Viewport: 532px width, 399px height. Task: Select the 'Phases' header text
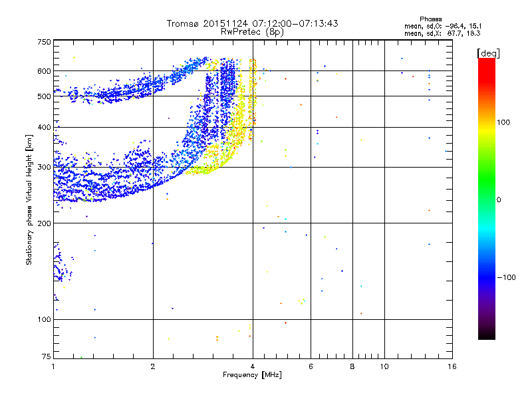pyautogui.click(x=430, y=19)
